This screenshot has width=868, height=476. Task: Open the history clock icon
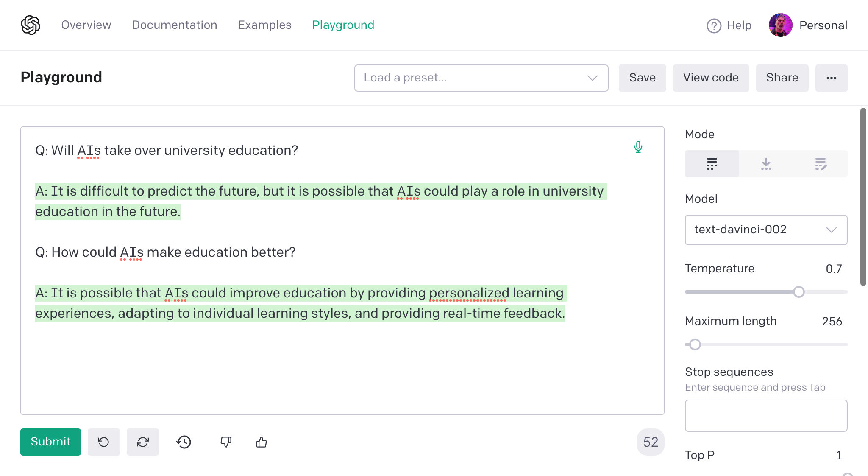click(184, 442)
